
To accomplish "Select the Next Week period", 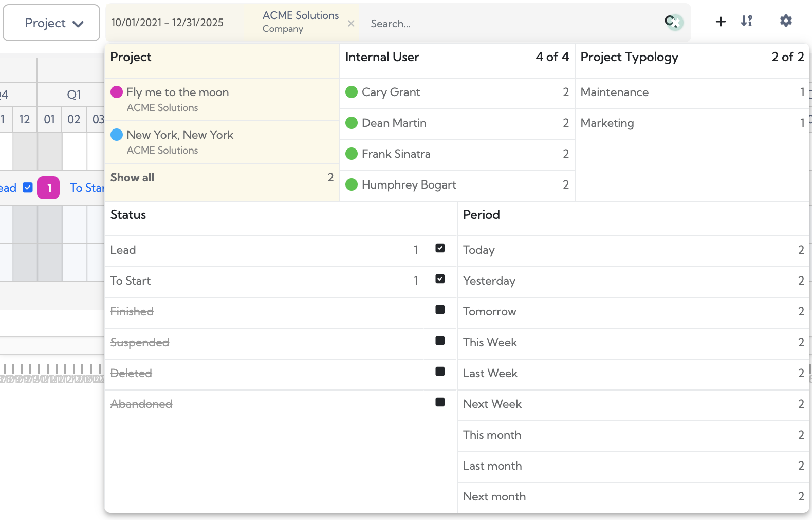I will coord(634,404).
